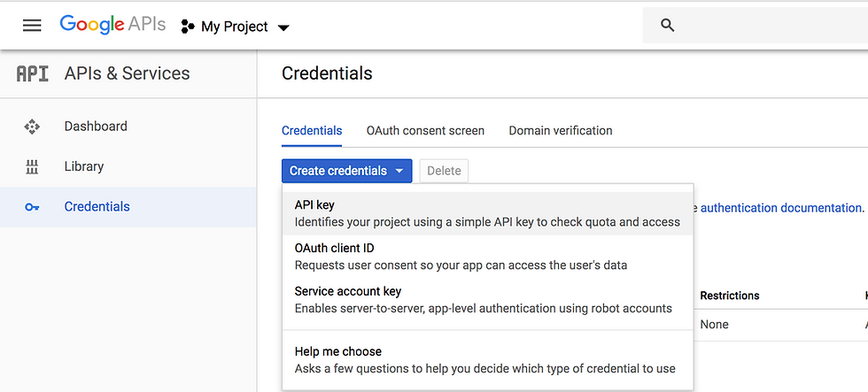Click the None restrictions cell

(x=714, y=325)
